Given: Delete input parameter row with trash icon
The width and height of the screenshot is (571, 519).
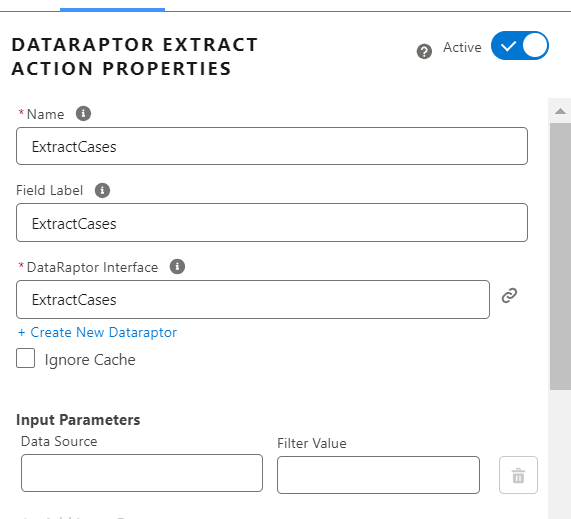Looking at the screenshot, I should (x=518, y=475).
